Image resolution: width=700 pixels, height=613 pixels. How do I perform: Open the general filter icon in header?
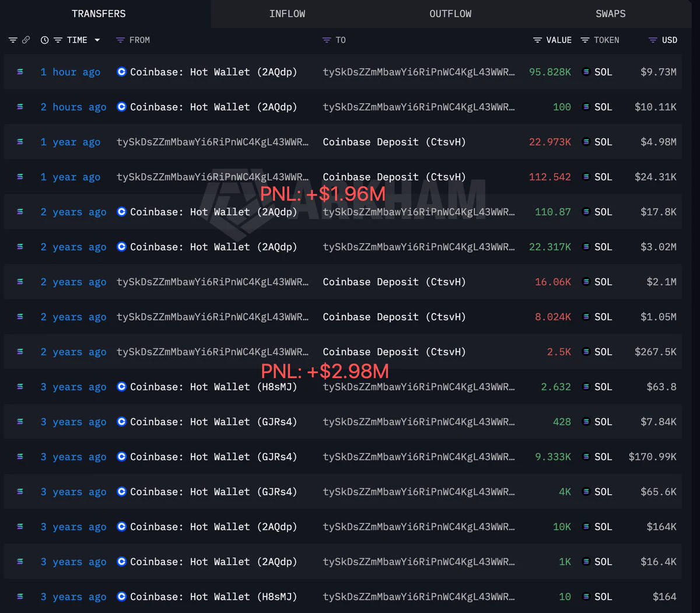click(x=13, y=40)
